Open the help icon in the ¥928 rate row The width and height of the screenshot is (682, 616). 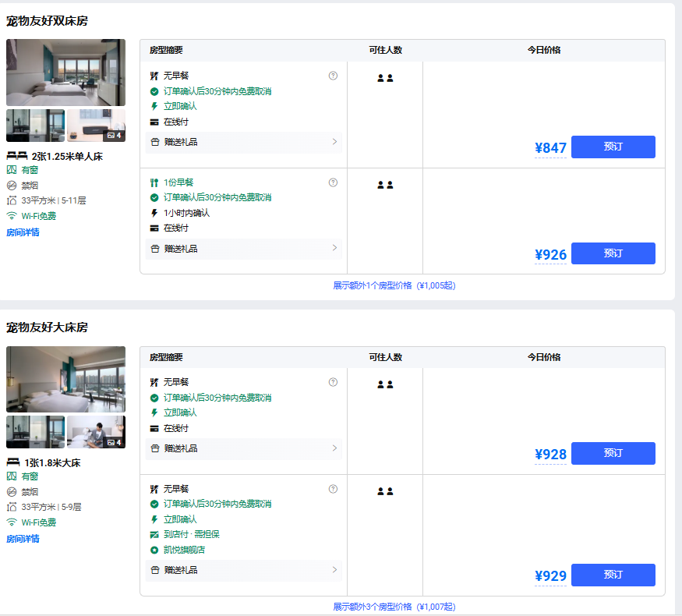coord(333,382)
